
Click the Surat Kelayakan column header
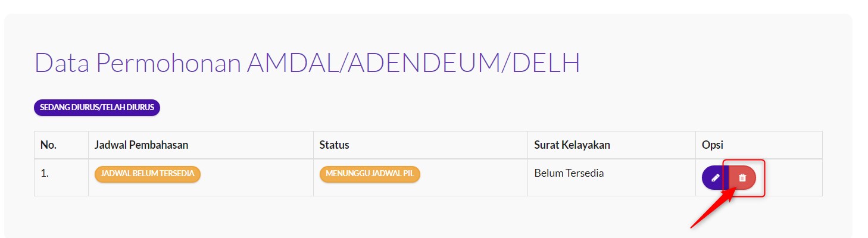[x=572, y=145]
